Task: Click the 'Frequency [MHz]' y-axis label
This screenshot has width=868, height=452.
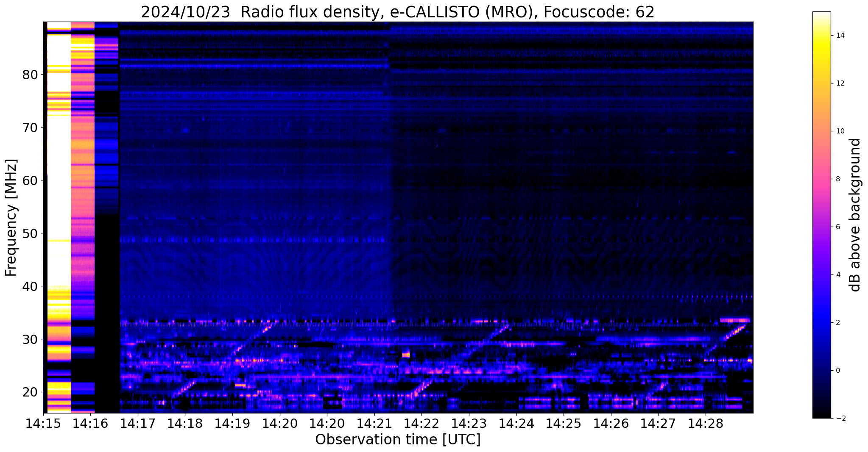Action: click(11, 218)
